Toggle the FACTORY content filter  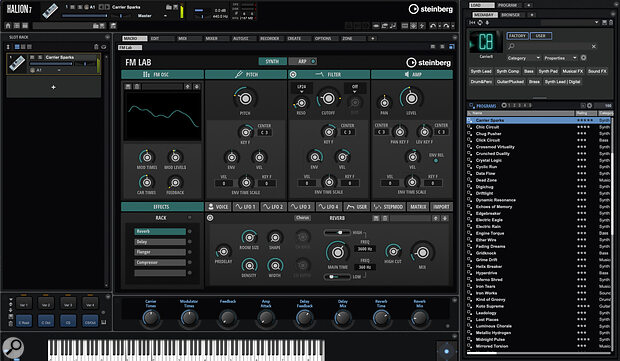517,36
